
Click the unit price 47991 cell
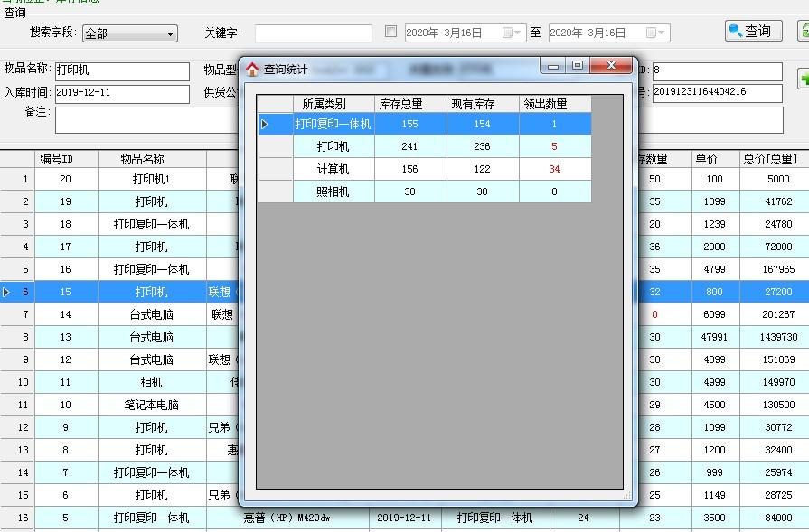pos(714,337)
